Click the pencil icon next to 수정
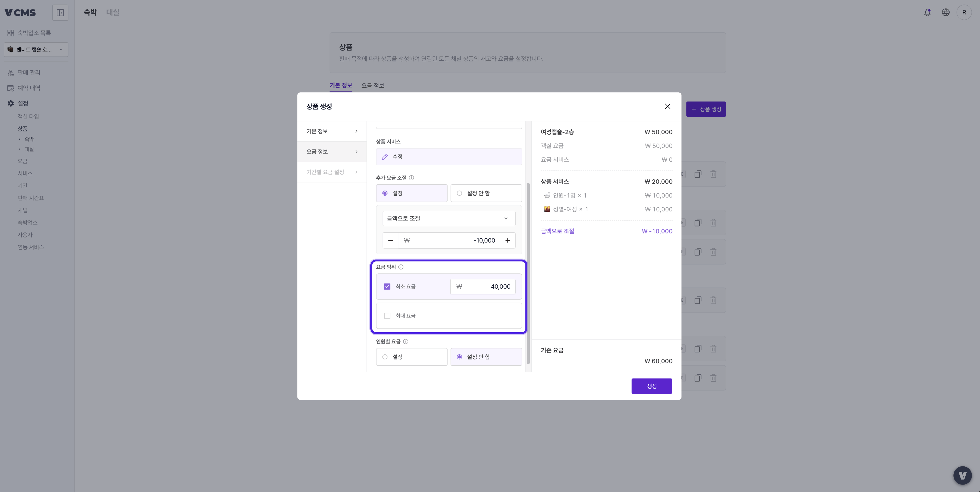This screenshot has height=492, width=980. 385,157
